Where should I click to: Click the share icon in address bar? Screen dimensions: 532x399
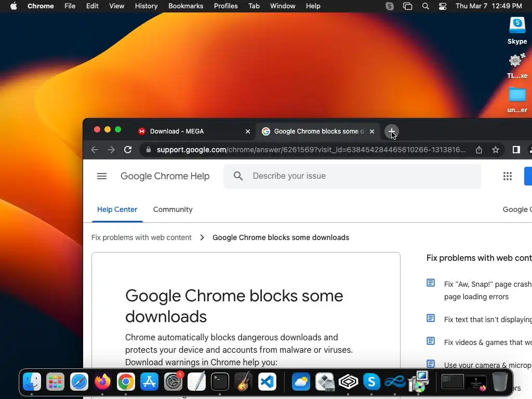point(478,150)
